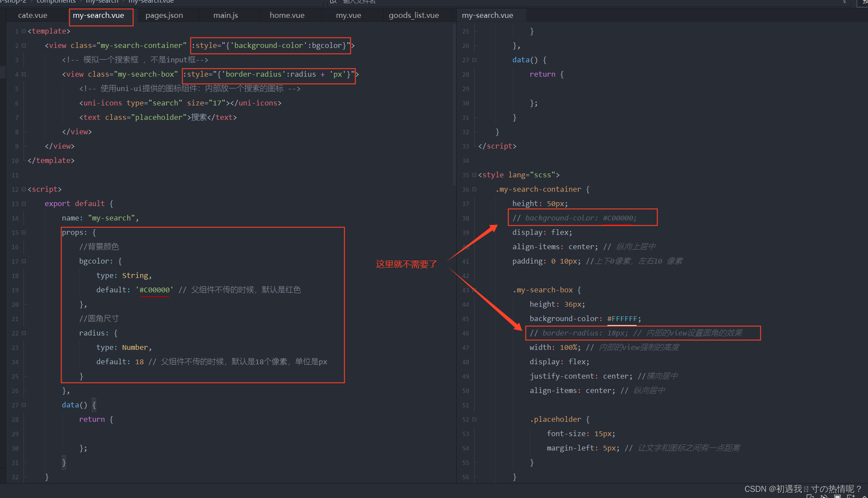
Task: Fold the props object at line 15
Action: (24, 233)
